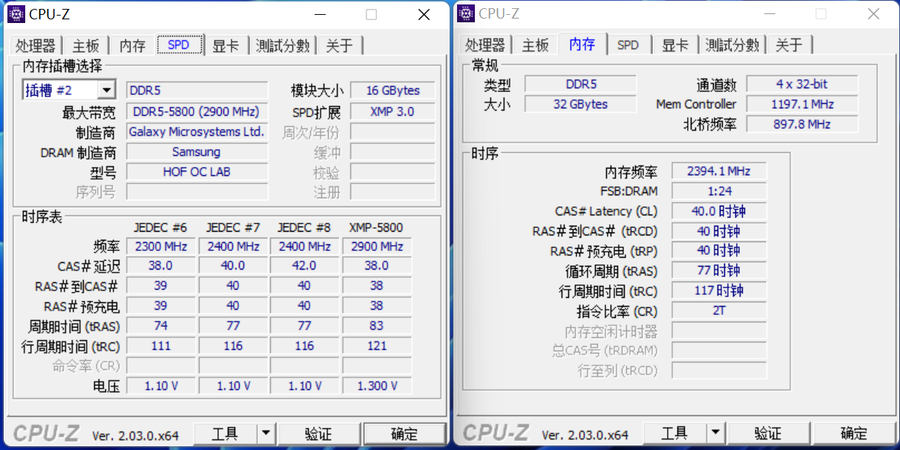Click the 1.300 V voltage cell
This screenshot has height=450, width=900.
click(x=377, y=386)
